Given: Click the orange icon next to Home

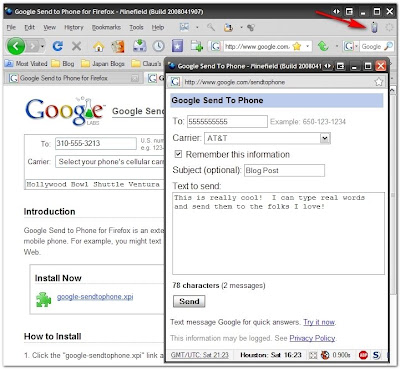Looking at the screenshot, I should [x=118, y=46].
